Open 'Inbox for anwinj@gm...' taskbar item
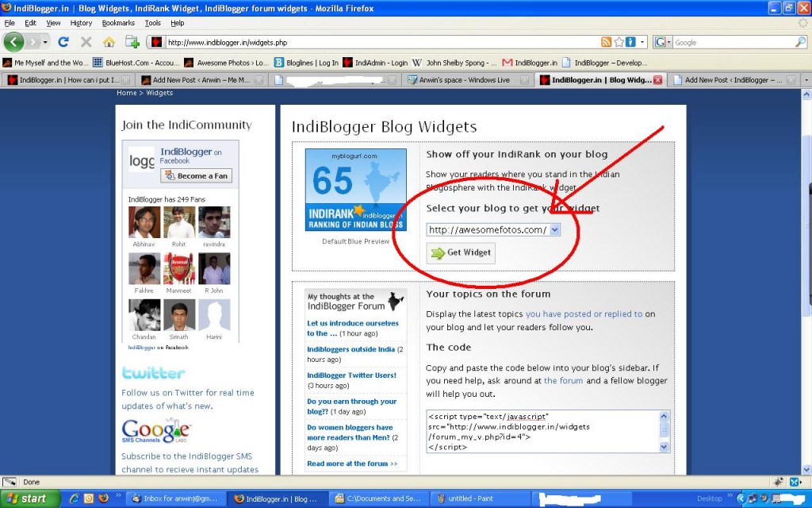Viewport: 812px width, 508px height. tap(175, 498)
